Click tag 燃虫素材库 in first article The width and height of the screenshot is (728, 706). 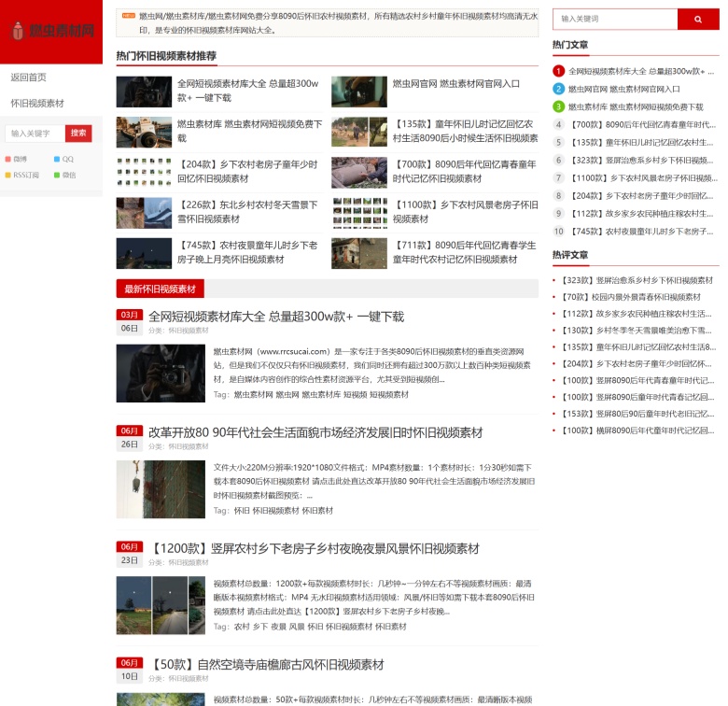point(321,395)
